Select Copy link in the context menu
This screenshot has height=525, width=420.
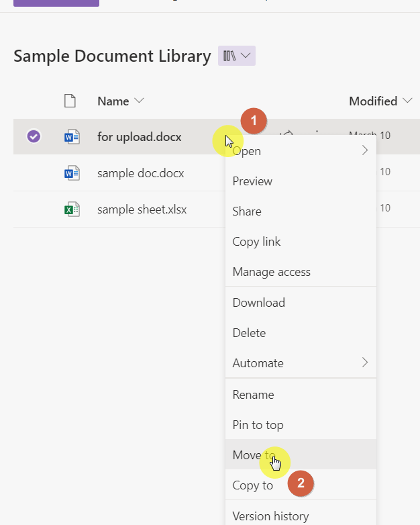pos(301,242)
